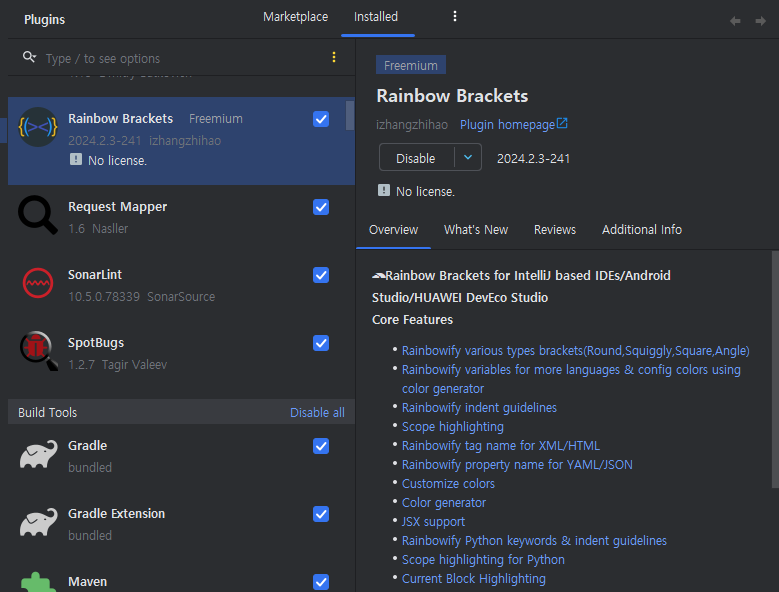Click the Gradle elephant icon

pyautogui.click(x=39, y=454)
